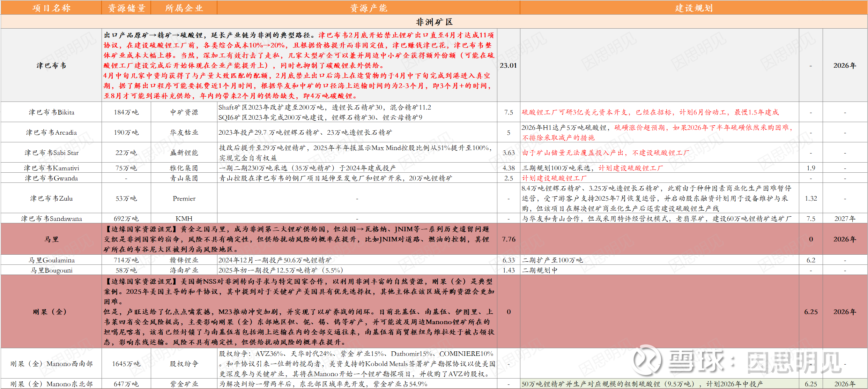Viewport: 868px width, 389px height.
Task: Select the 盛新锂能 company cell
Action: (184, 152)
